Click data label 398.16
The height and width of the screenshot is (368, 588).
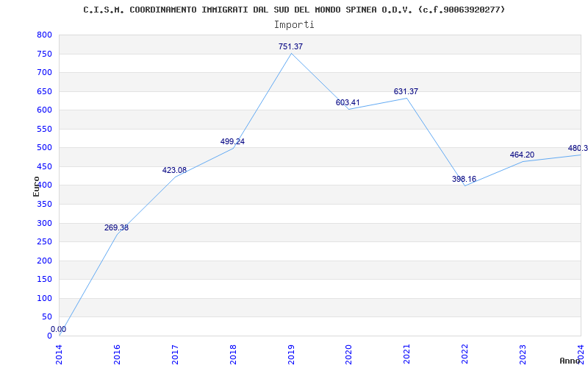(464, 179)
